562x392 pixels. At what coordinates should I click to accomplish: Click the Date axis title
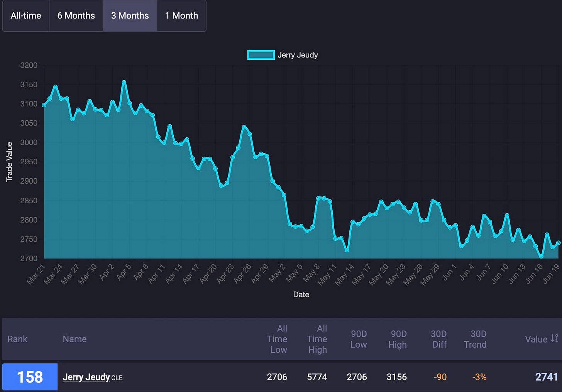coord(301,294)
